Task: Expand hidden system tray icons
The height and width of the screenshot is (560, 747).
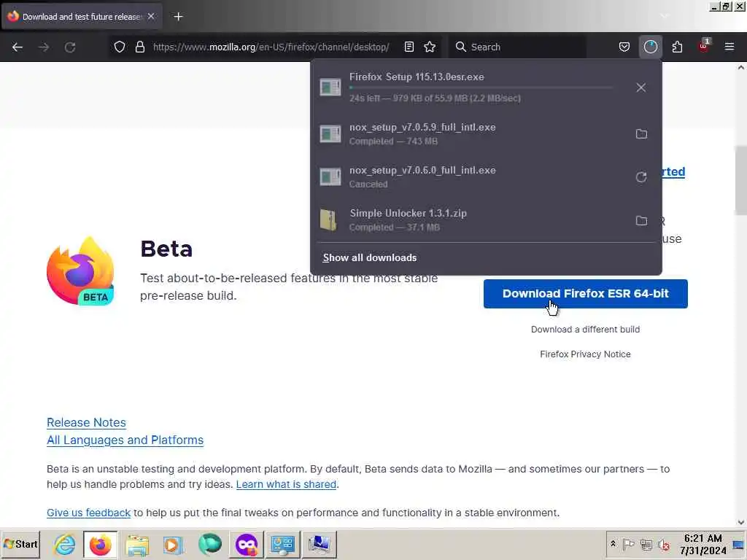Action: click(x=613, y=544)
